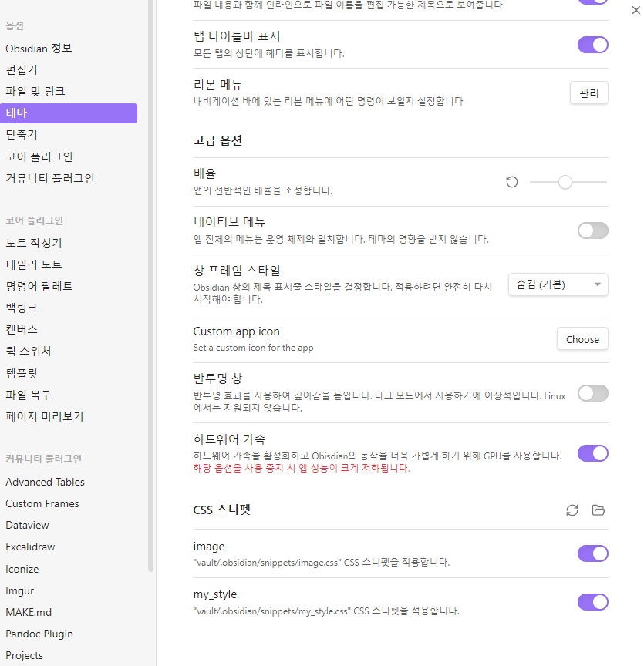The image size is (644, 666).
Task: Close the settings dialog with X
Action: (x=636, y=10)
